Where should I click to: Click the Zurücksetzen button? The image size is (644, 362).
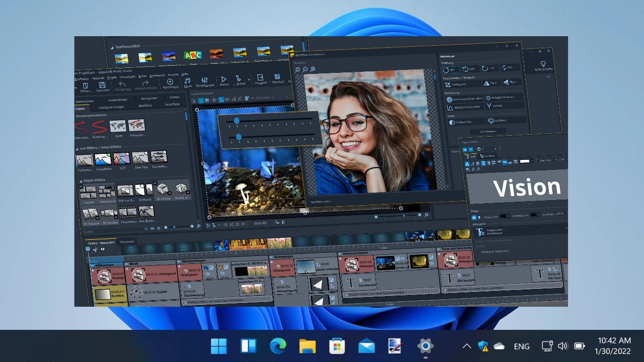pos(488,131)
